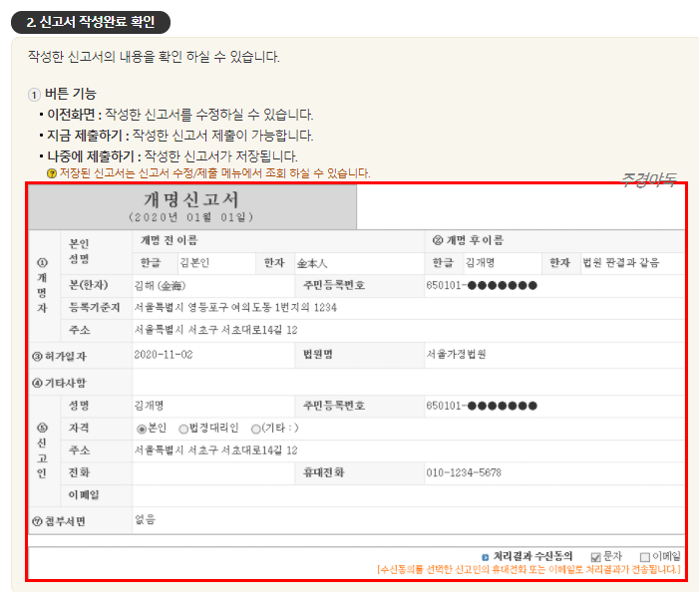Click the 휴대전화 label
Image resolution: width=700 pixels, height=593 pixels.
click(x=324, y=473)
